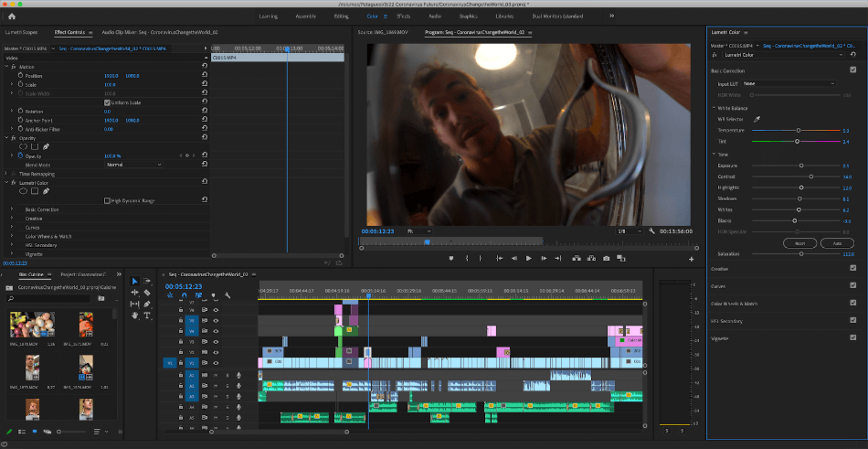
Task: Click the Comparison View icon
Action: click(621, 258)
